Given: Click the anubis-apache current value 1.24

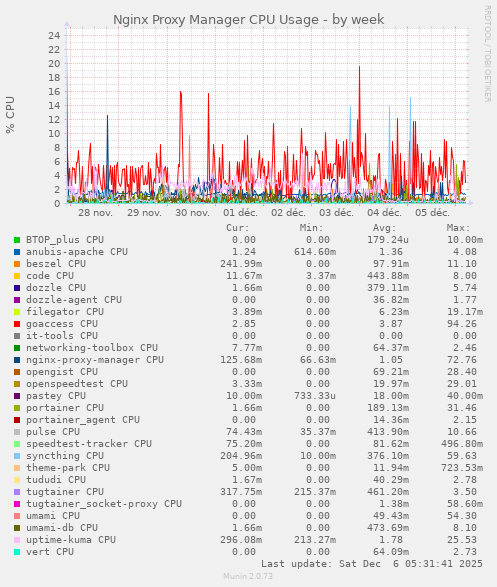Looking at the screenshot, I should pyautogui.click(x=244, y=252).
